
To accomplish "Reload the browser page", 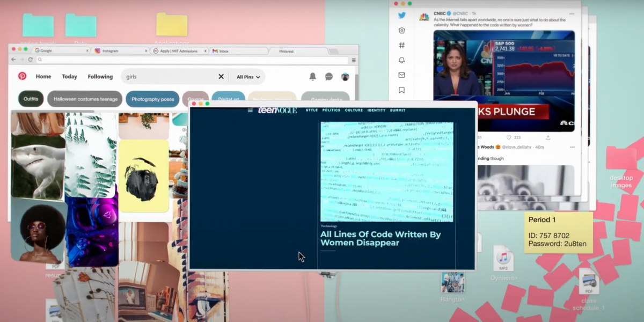I will point(31,60).
